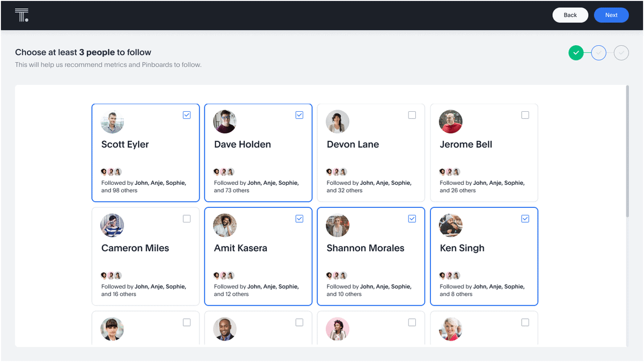This screenshot has width=644, height=362.
Task: Click 'and 10 others' follower text
Action: pyautogui.click(x=344, y=294)
